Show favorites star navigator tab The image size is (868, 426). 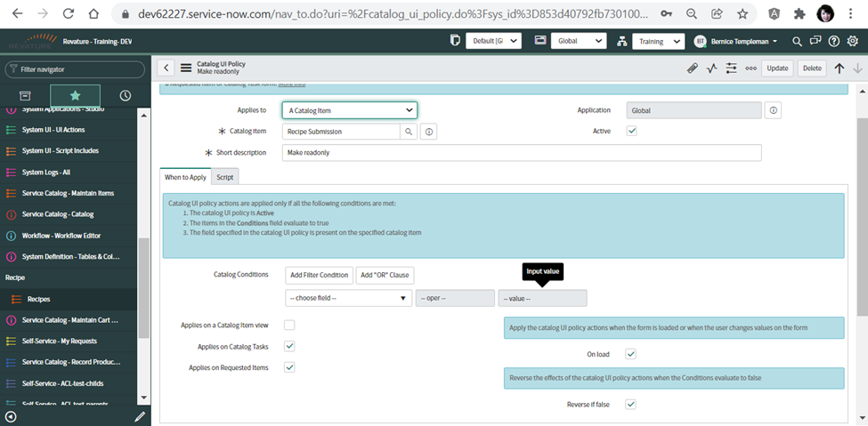[x=76, y=96]
